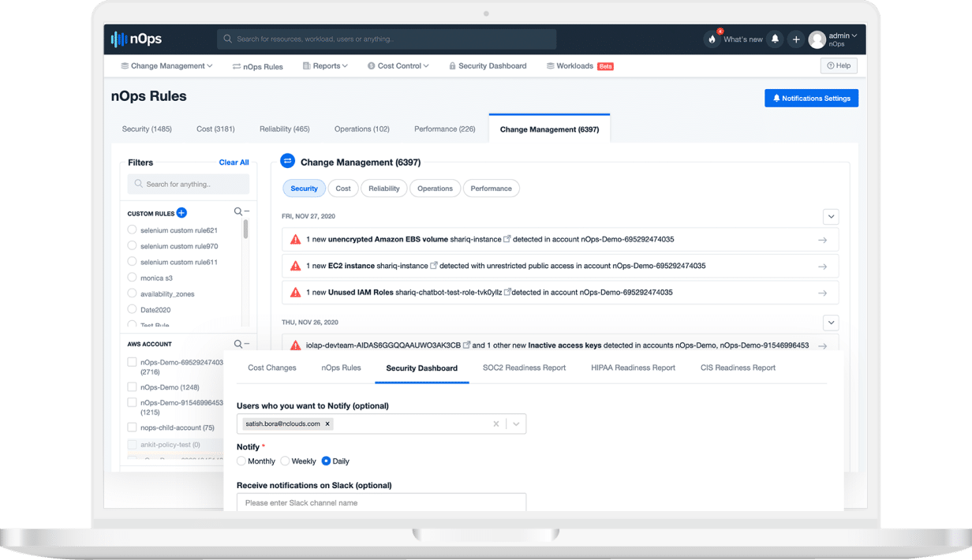Click the plus icon in the top bar
The image size is (972, 560).
coord(796,39)
